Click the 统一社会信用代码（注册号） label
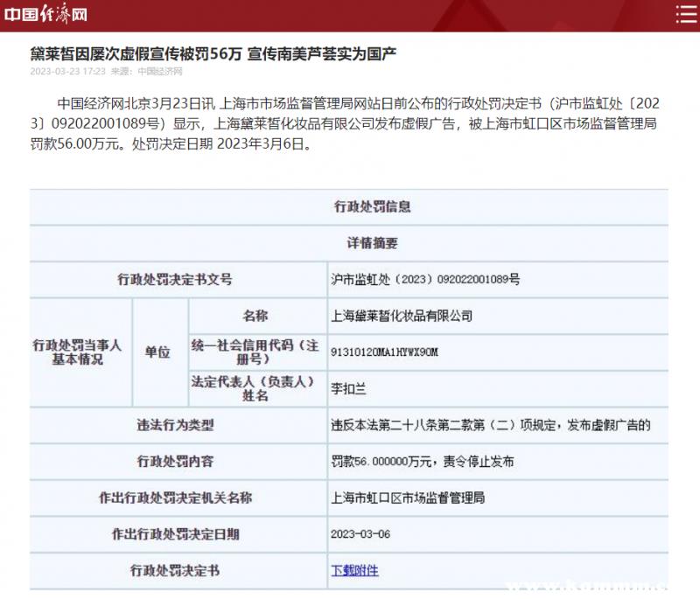The image size is (700, 599). coord(255,352)
